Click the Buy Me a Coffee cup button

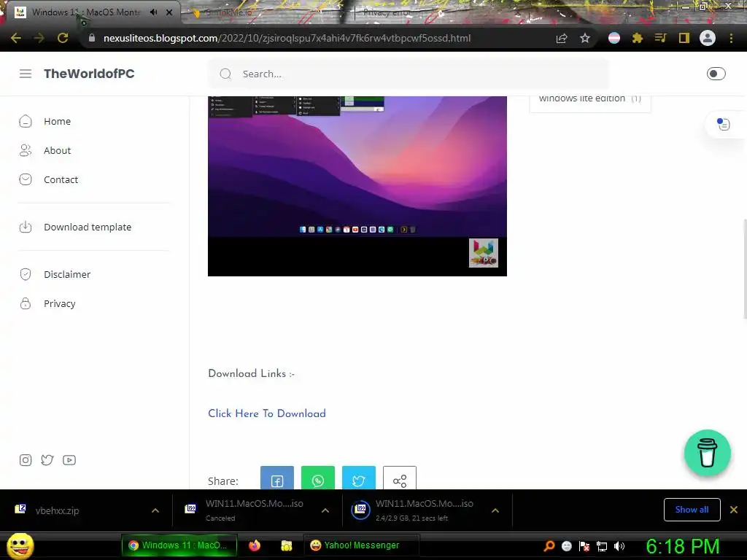tap(708, 453)
